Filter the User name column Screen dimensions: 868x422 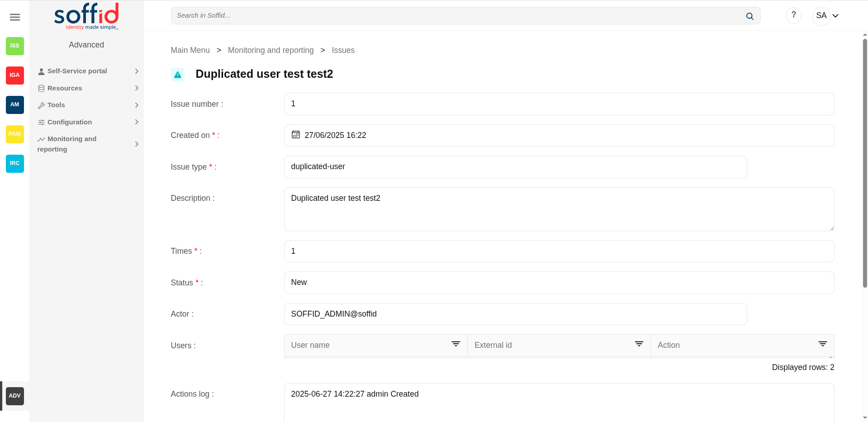(x=455, y=344)
